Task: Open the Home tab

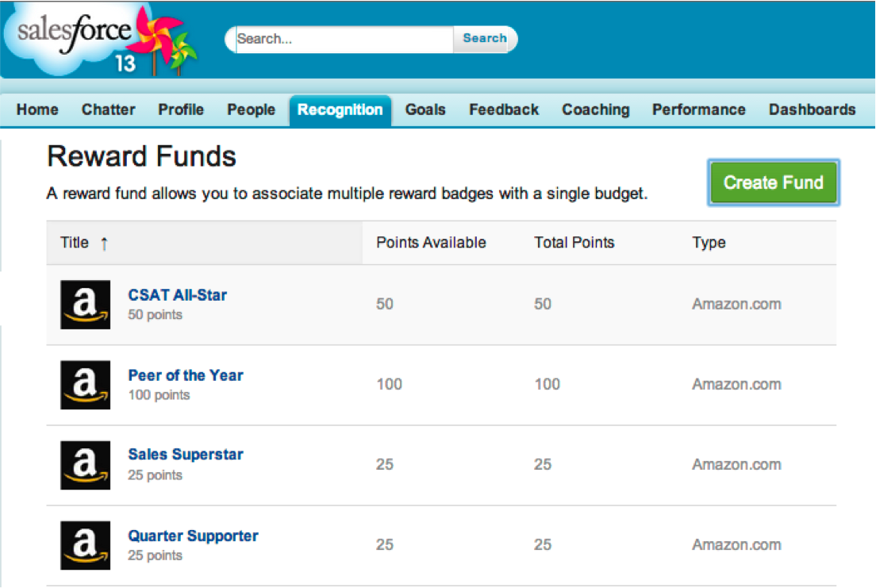Action: point(37,110)
